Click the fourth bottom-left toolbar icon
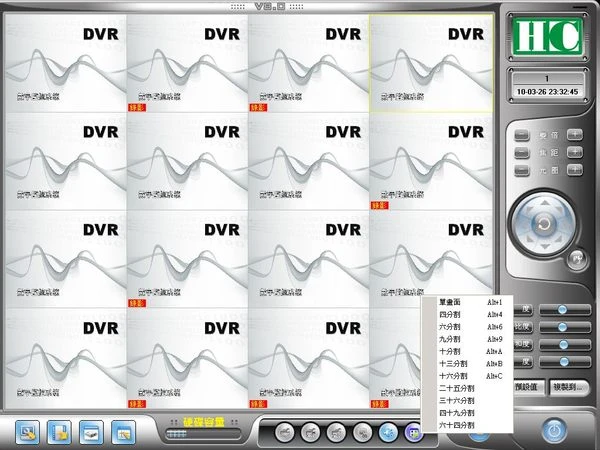This screenshot has width=600, height=450. pos(123,433)
